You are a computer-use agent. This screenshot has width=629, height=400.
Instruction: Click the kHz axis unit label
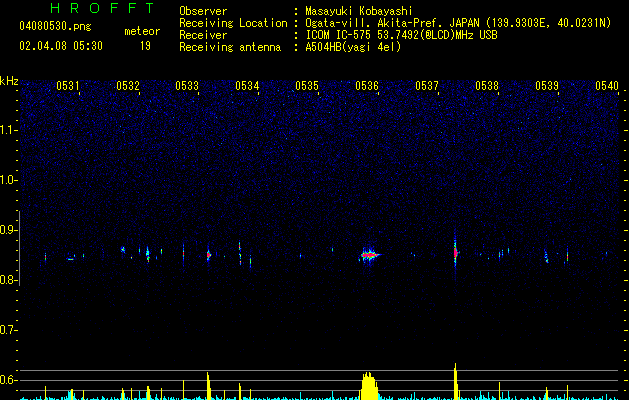(9, 81)
